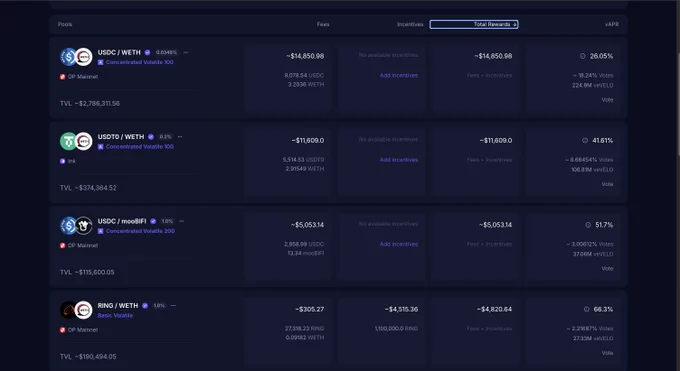Click the WETH token icon in the RING / WETH pool
This screenshot has height=371, width=680.
(x=84, y=310)
